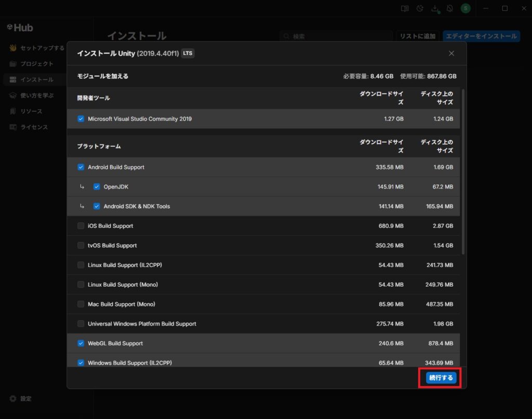The width and height of the screenshot is (532, 419).
Task: Click the module list vertical scrollbar
Action: point(463,171)
